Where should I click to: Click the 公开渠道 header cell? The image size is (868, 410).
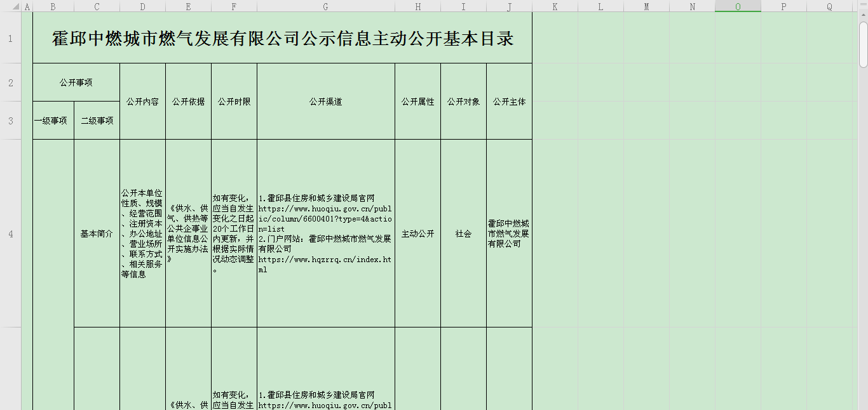tap(325, 102)
